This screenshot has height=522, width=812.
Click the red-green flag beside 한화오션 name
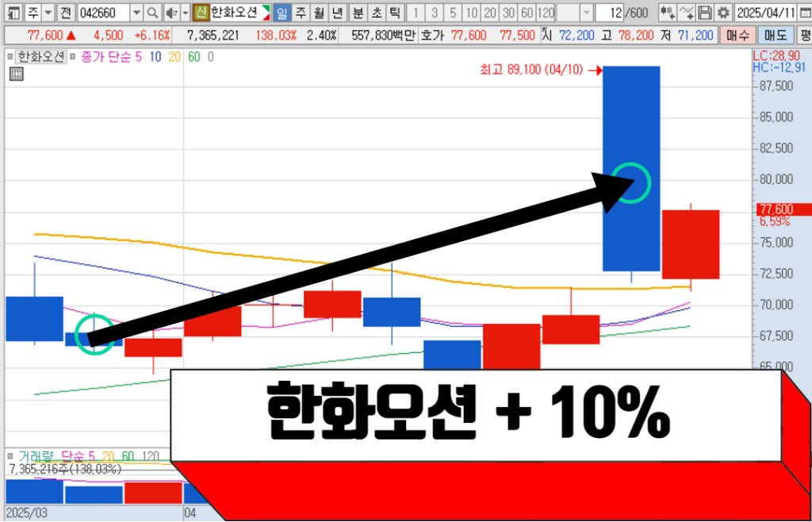click(x=266, y=13)
